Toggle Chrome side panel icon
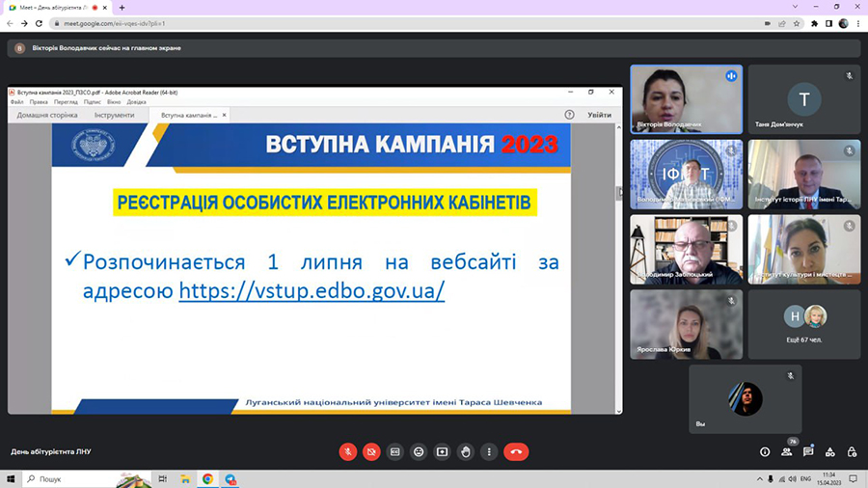The height and width of the screenshot is (488, 868). tap(828, 24)
